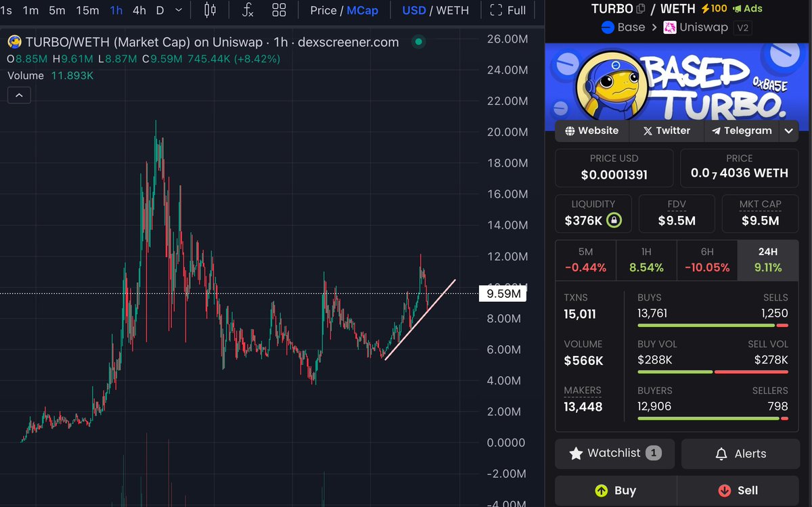The width and height of the screenshot is (812, 507).
Task: Copy the TURBO token address
Action: pyautogui.click(x=641, y=9)
